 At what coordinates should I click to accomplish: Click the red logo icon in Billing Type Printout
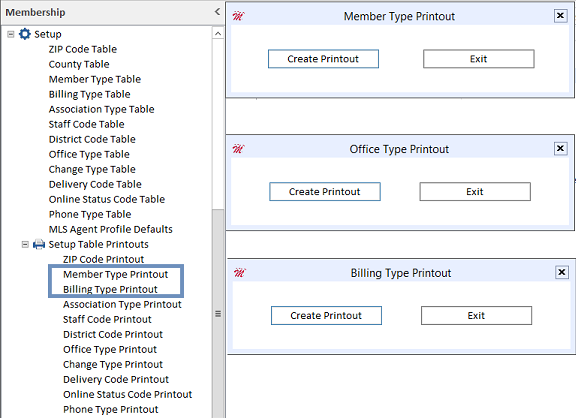point(240,273)
